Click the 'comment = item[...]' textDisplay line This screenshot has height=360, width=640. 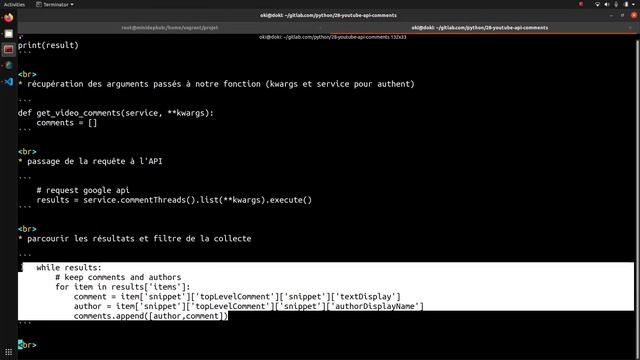click(237, 297)
